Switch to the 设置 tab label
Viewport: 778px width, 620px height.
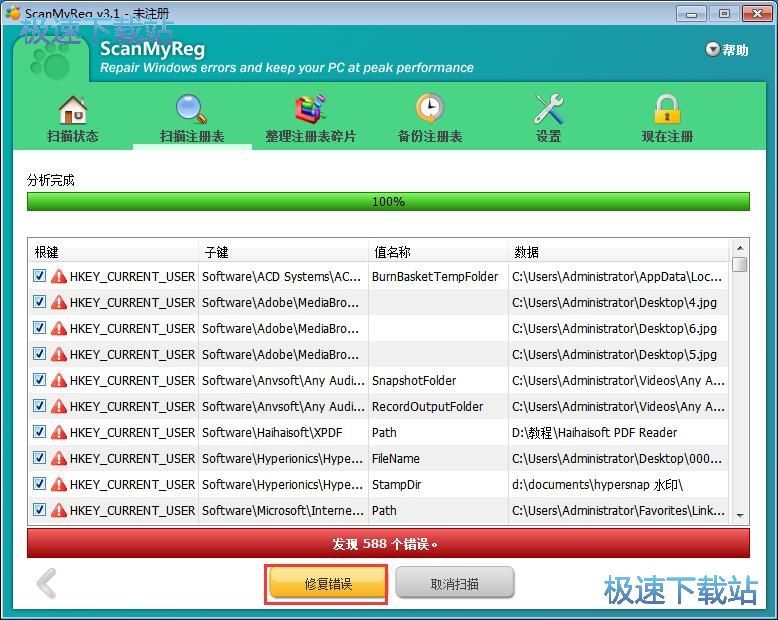pyautogui.click(x=548, y=136)
